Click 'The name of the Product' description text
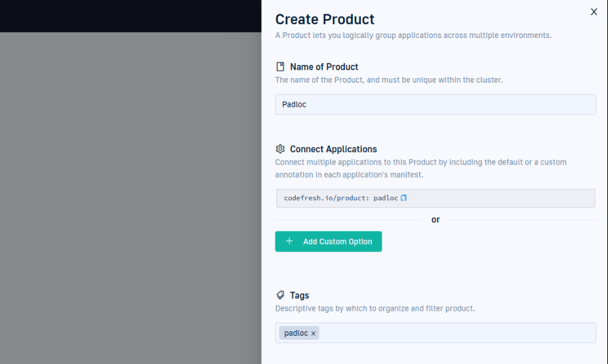 389,80
